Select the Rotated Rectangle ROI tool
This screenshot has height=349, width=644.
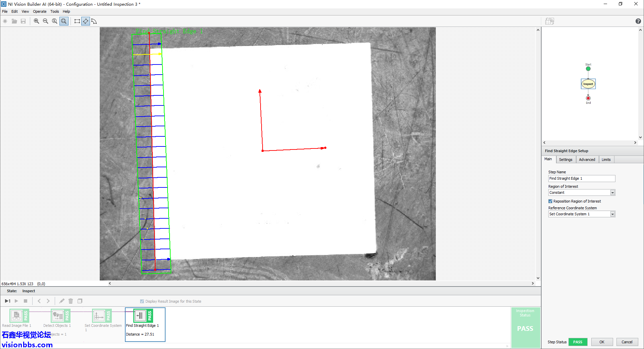pyautogui.click(x=86, y=21)
